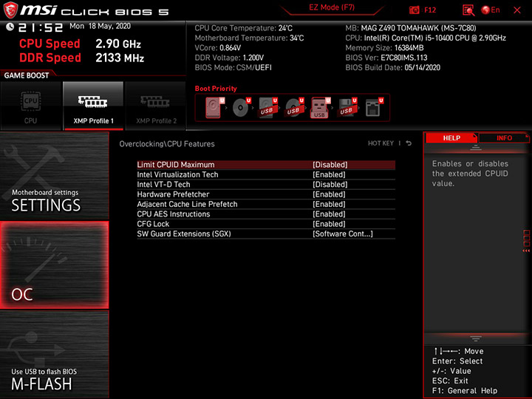Viewport: 532px width, 399px height.
Task: Click the USB hard disk boot icon
Action: [x=268, y=108]
